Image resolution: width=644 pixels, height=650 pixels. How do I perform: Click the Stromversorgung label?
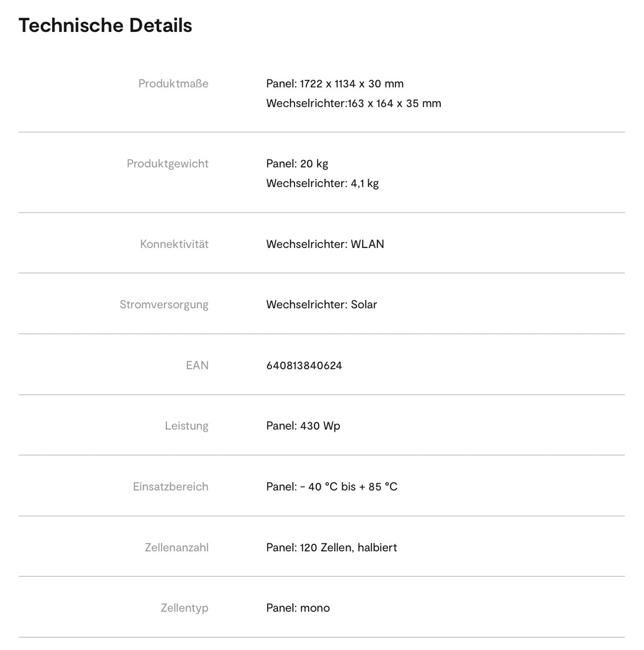click(x=164, y=304)
